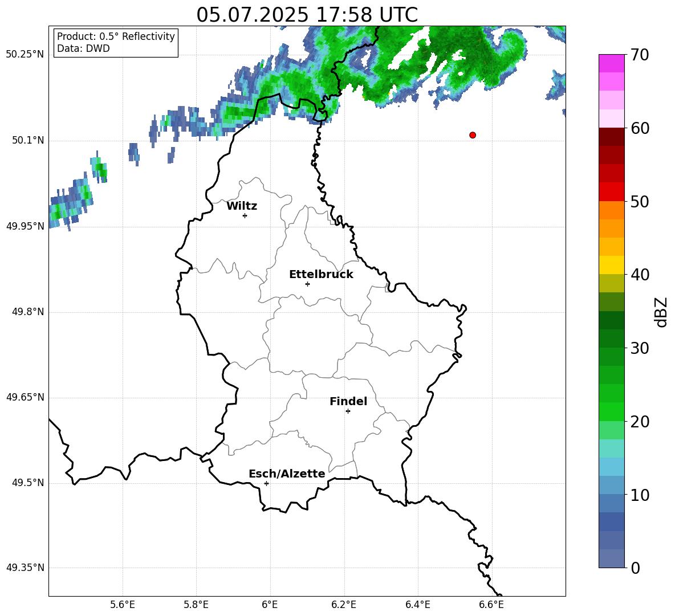The height and width of the screenshot is (616, 675).
Task: Click the Ettelbruck city label
Action: (x=321, y=275)
